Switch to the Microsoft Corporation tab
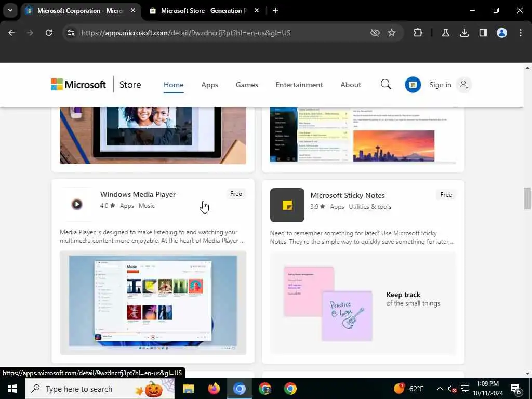532x399 pixels. coord(80,10)
